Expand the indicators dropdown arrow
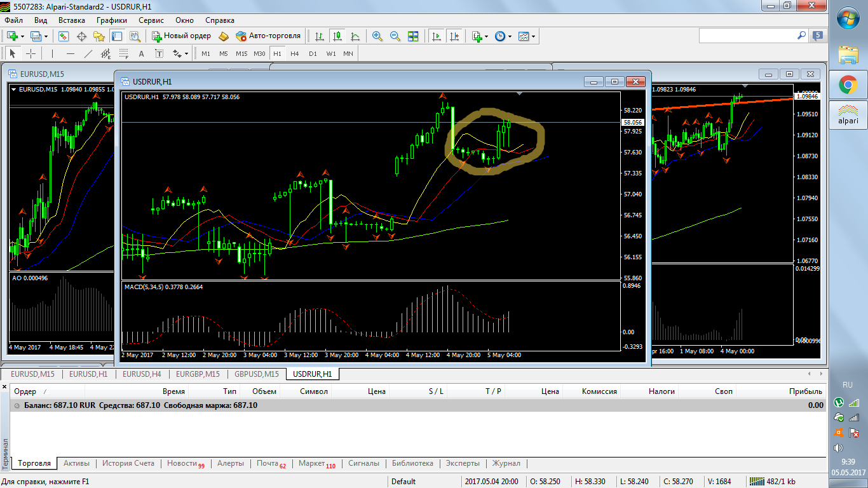Viewport: 868px width, 488px height. [487, 36]
